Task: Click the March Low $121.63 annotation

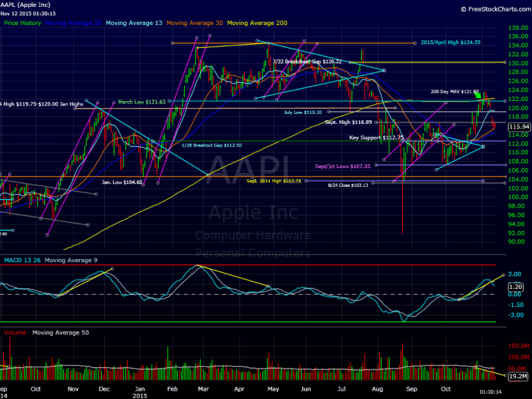Action: pyautogui.click(x=141, y=102)
